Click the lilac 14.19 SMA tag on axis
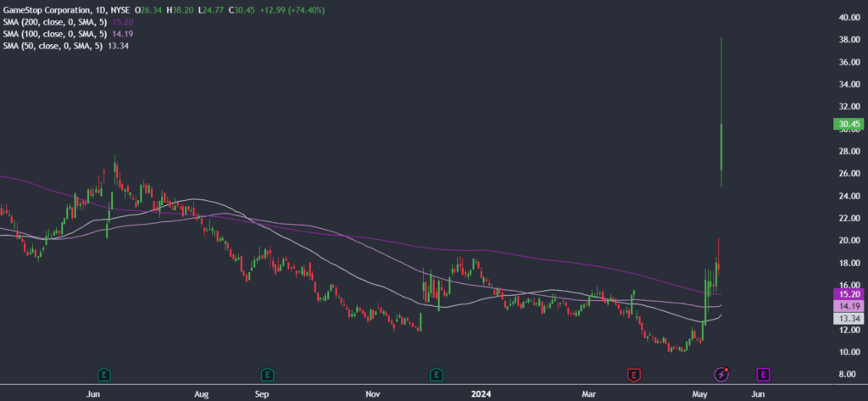Viewport: 868px width, 401px height. coord(847,306)
